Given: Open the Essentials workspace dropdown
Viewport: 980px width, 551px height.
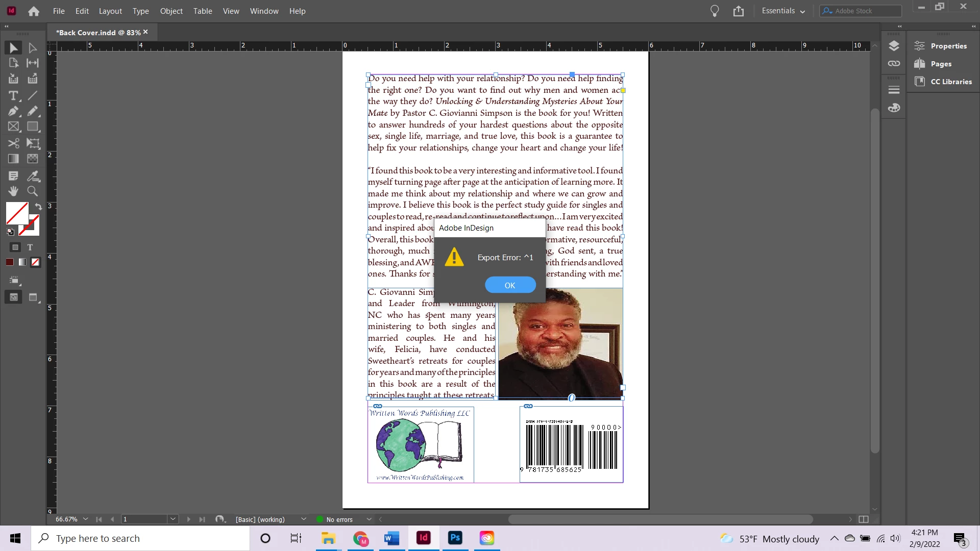Looking at the screenshot, I should point(783,11).
